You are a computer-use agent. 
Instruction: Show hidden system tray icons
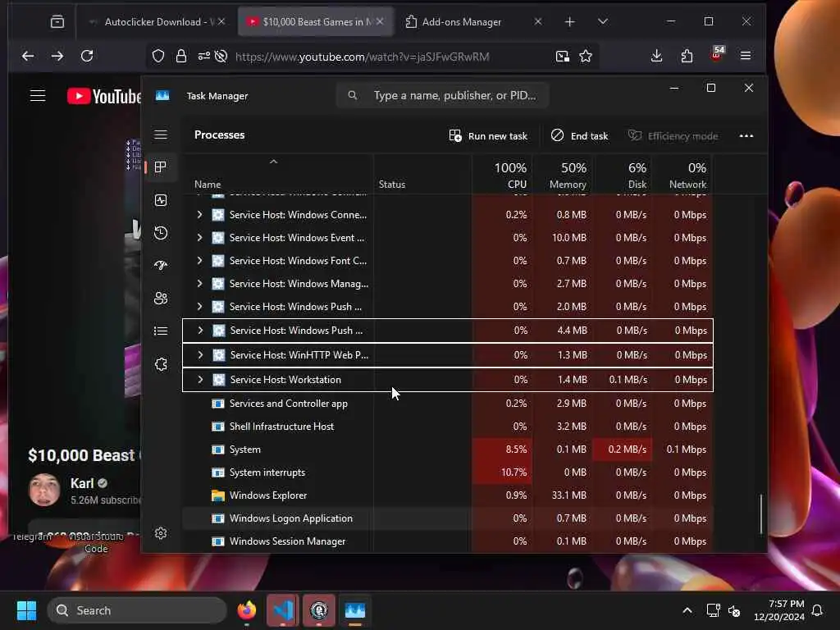pos(687,610)
